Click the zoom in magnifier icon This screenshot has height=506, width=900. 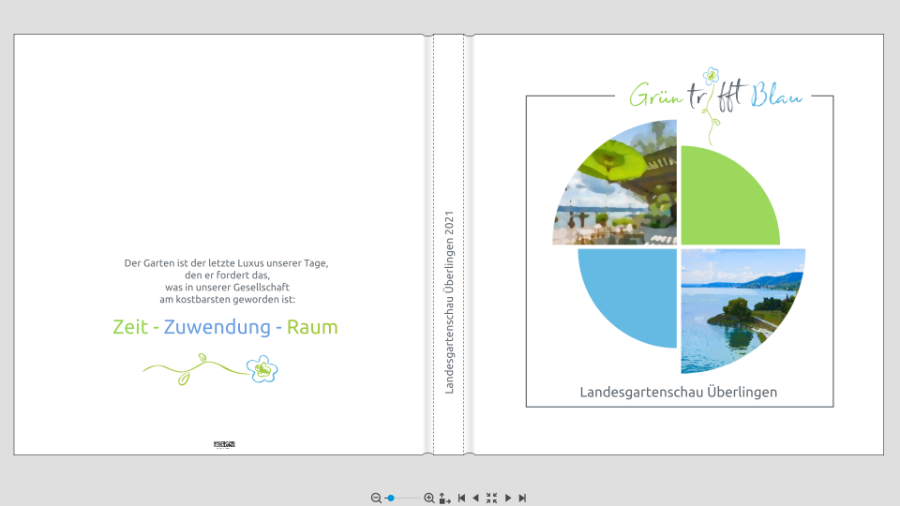429,498
